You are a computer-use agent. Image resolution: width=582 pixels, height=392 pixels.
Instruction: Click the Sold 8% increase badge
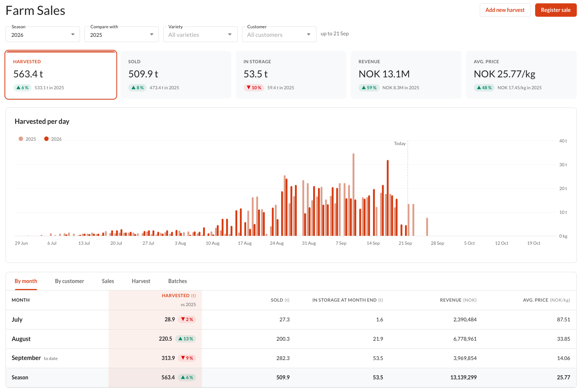(138, 88)
